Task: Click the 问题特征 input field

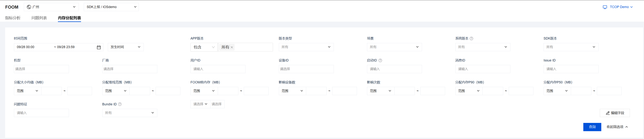Action: 41,113
